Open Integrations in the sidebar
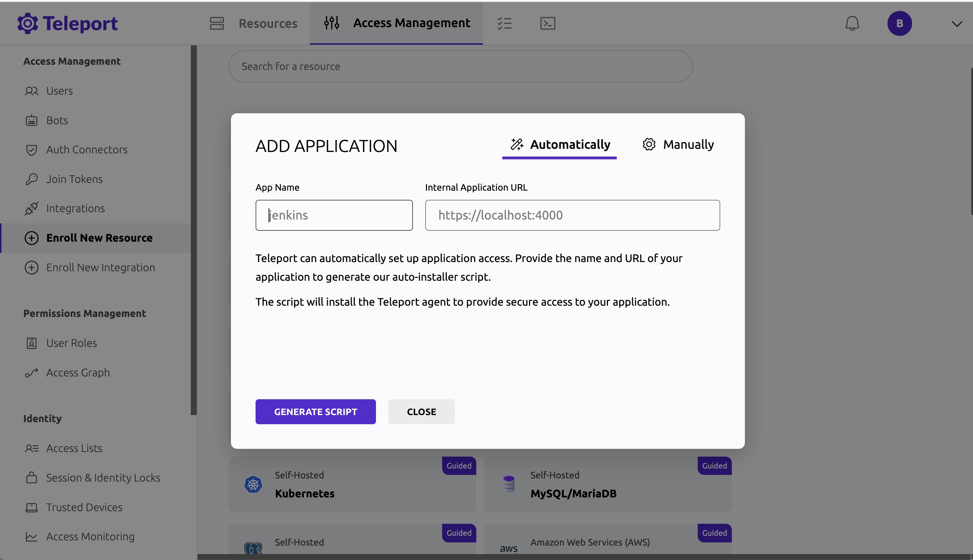This screenshot has height=560, width=973. point(95,209)
